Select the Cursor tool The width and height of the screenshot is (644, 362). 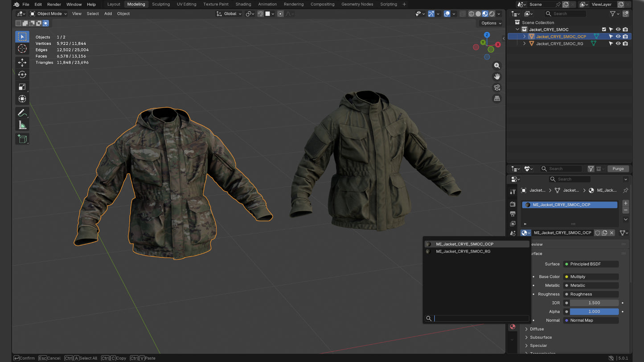[x=22, y=49]
